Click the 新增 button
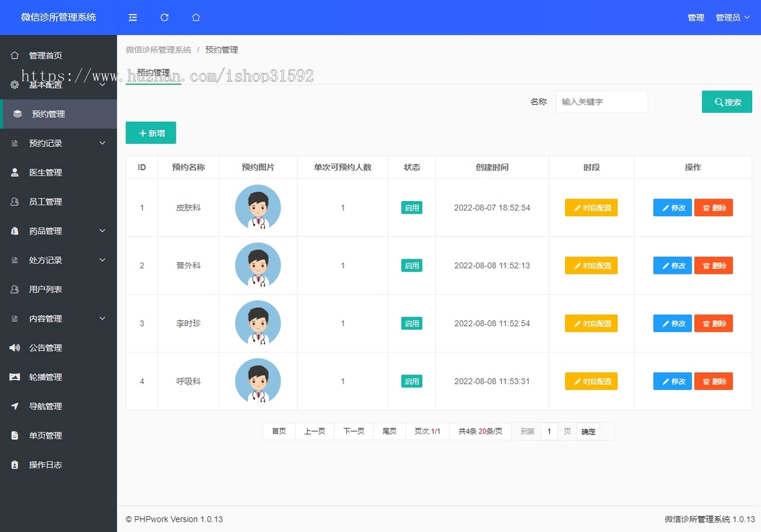 [x=151, y=133]
